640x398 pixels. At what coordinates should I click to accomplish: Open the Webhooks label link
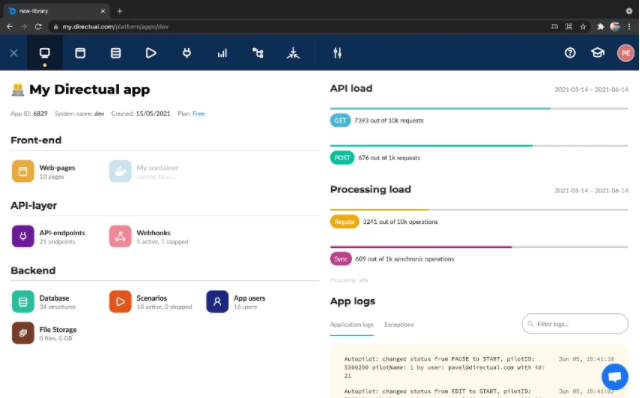click(153, 233)
